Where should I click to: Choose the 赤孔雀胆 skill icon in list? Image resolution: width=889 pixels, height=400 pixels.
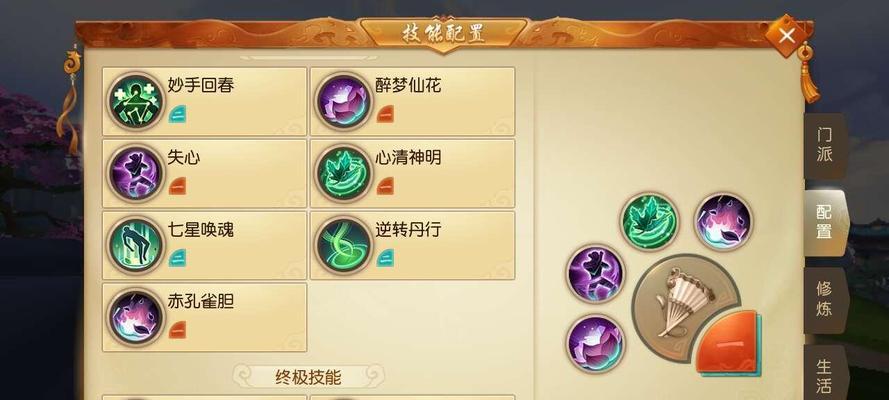(135, 317)
